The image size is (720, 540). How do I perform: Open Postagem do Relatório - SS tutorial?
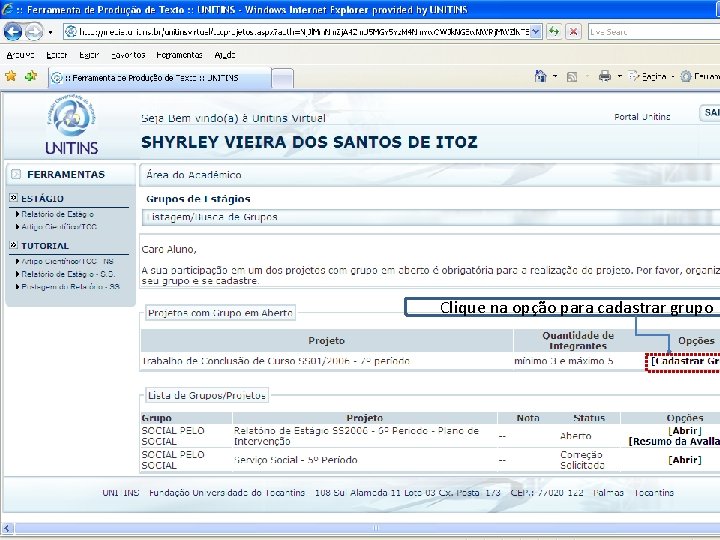point(70,287)
